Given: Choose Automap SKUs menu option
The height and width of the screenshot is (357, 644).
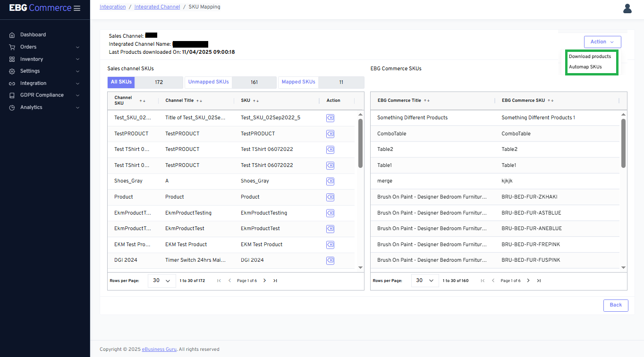Looking at the screenshot, I should tap(585, 67).
